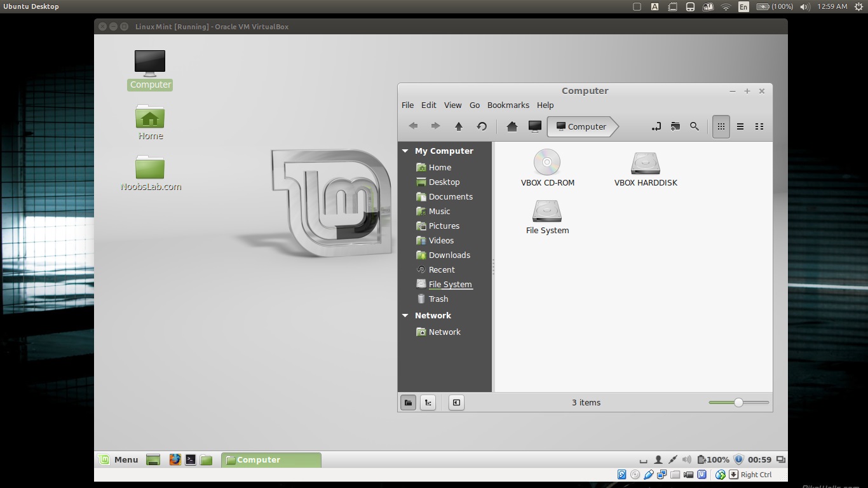Screen dimensions: 868x488
Task: Show the places sidebar pane
Action: 409,402
